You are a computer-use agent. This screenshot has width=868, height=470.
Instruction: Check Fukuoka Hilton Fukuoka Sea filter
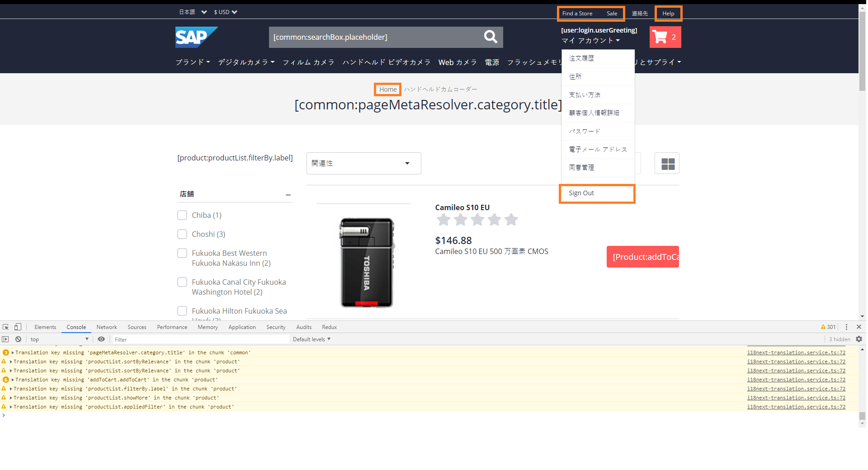tap(182, 311)
